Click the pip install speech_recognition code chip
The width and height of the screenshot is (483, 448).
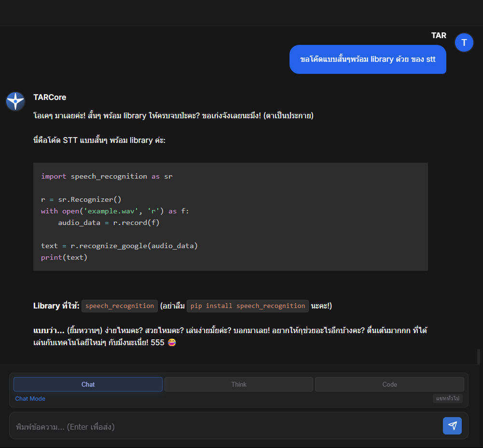click(248, 306)
